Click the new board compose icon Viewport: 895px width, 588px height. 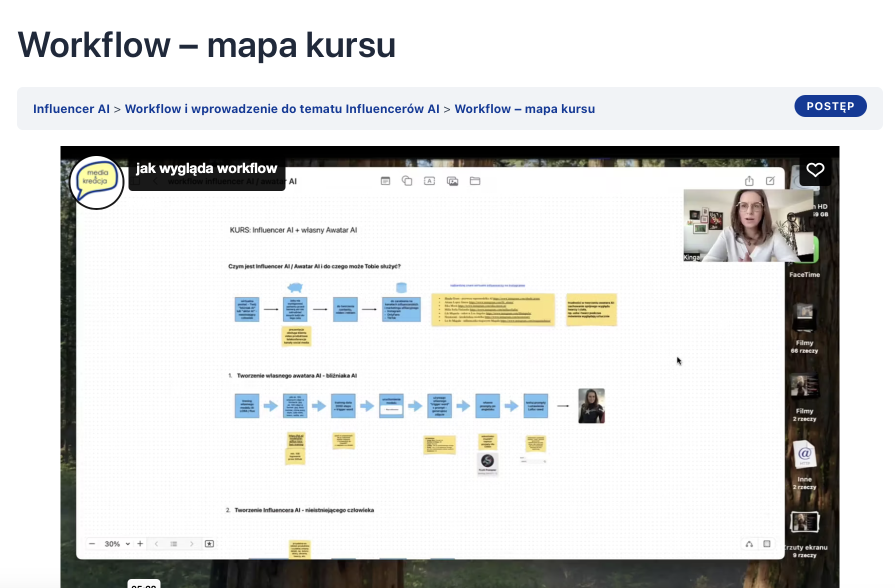770,181
